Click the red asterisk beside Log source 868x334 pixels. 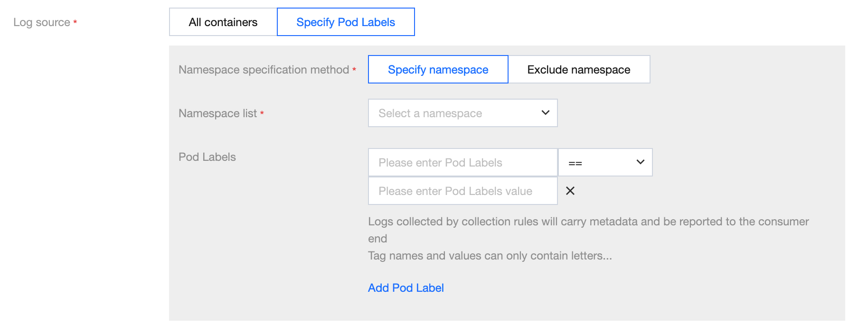pos(75,22)
